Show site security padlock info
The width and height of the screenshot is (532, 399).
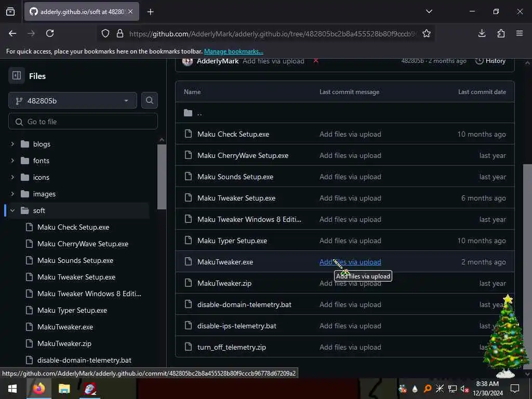[x=120, y=33]
